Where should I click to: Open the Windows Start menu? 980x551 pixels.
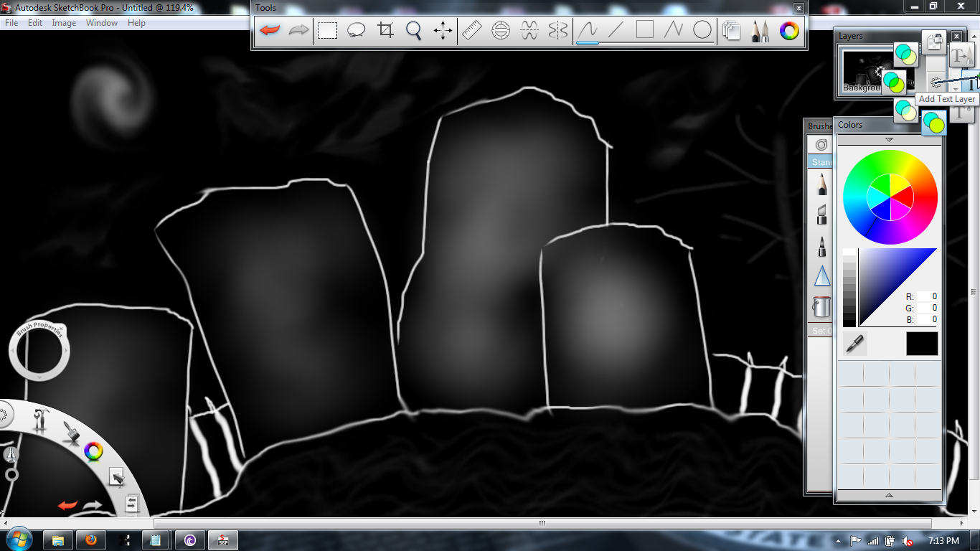point(17,540)
